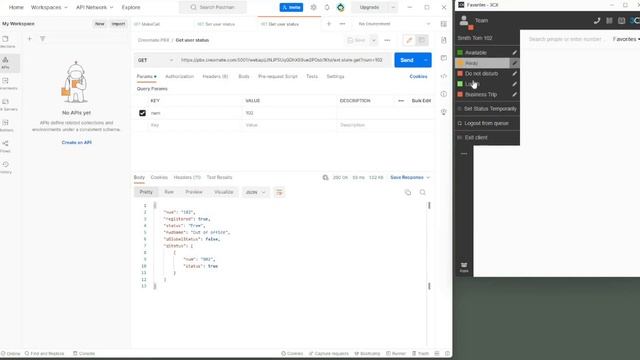
Task: Open API Network dropdown menu
Action: point(95,7)
